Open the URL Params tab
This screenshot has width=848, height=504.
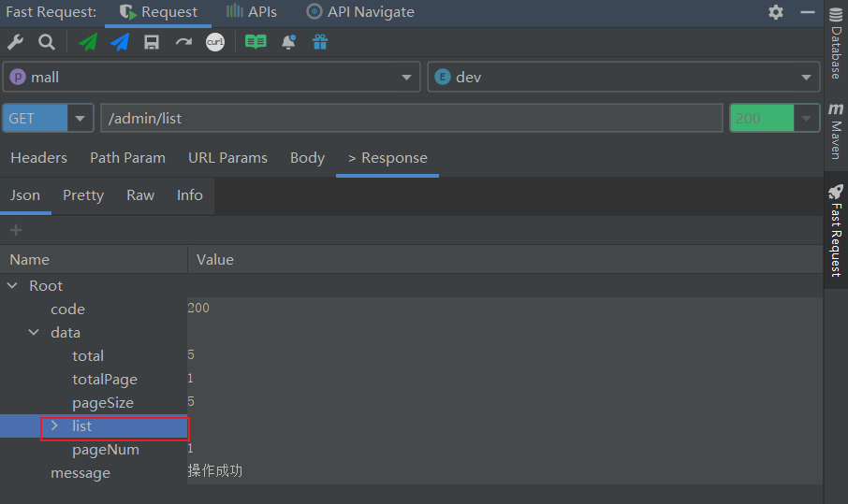(227, 158)
